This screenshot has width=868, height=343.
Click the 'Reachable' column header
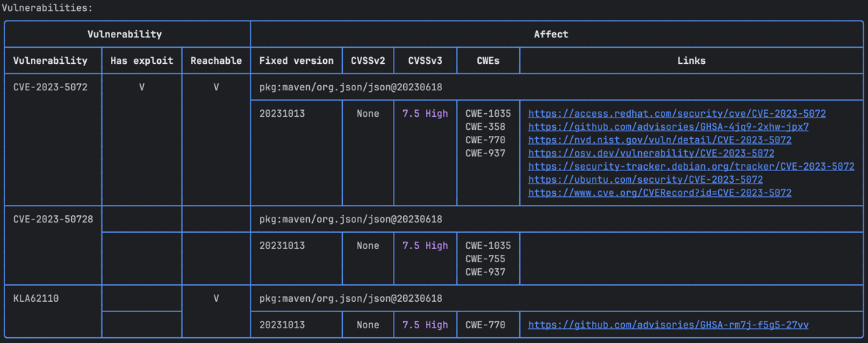(216, 61)
